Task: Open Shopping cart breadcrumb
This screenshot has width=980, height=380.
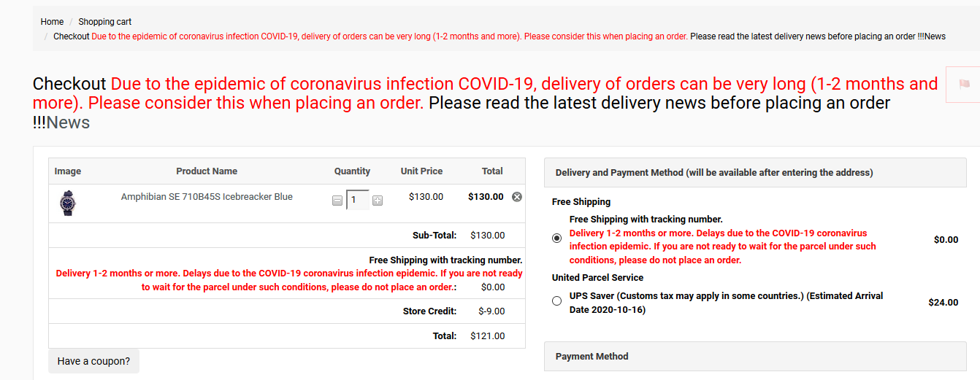Action: (105, 22)
